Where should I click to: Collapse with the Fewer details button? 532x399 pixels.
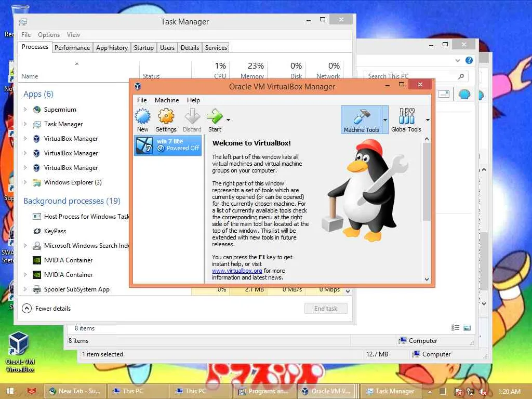tap(46, 309)
